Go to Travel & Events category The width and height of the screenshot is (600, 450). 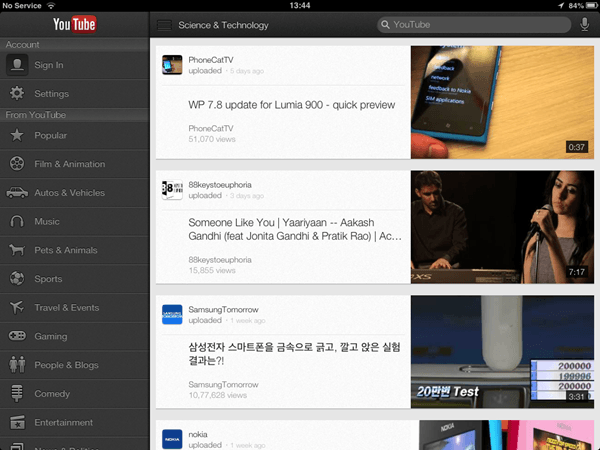tap(75, 308)
